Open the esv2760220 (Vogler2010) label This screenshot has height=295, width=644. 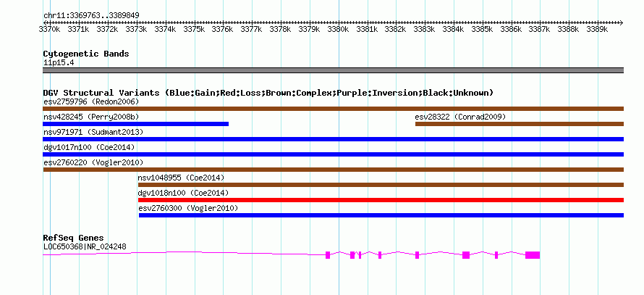[x=93, y=162]
